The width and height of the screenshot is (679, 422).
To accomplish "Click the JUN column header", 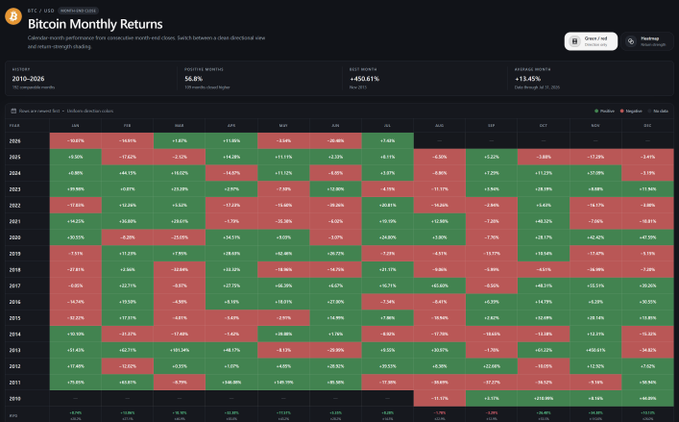I will pos(335,126).
